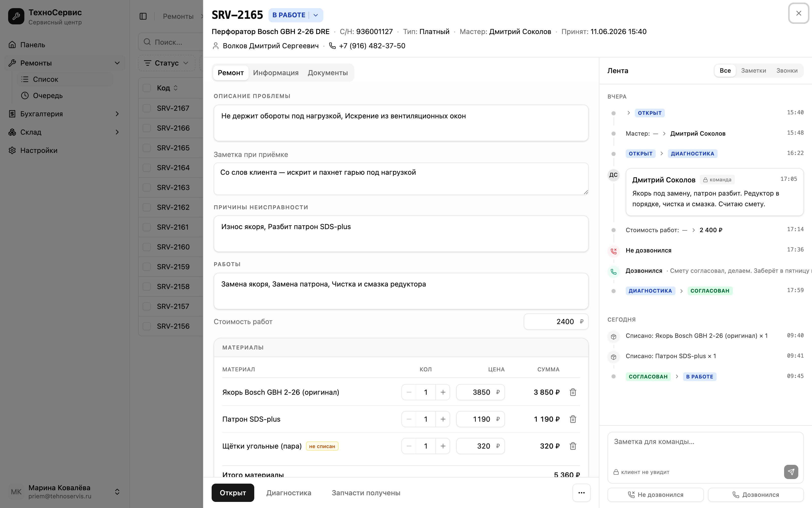Delete the Патрон SDS-plus material row
This screenshot has width=812, height=508.
[x=573, y=419]
